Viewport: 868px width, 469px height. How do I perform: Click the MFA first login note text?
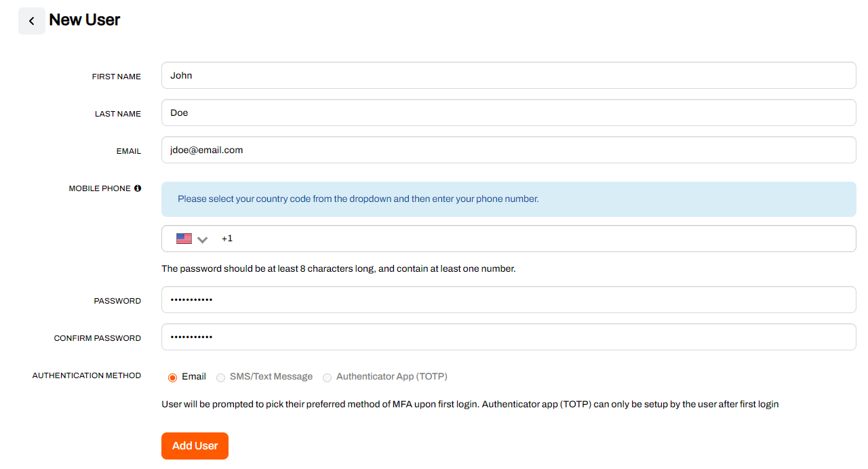click(470, 405)
